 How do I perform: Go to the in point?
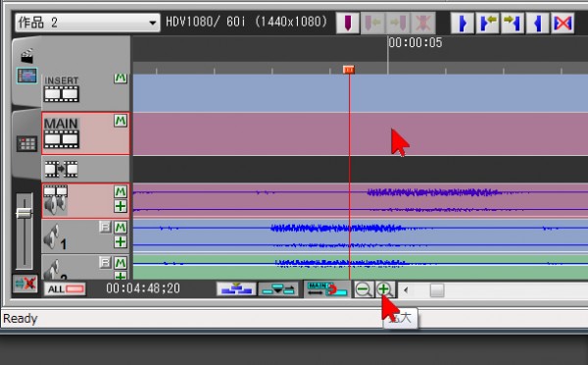click(x=487, y=23)
